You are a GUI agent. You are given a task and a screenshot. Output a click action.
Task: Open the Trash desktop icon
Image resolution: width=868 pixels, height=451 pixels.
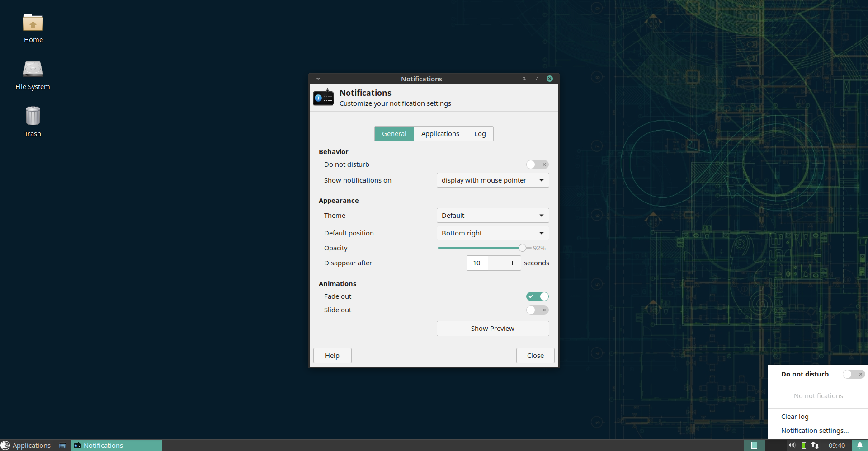point(33,121)
